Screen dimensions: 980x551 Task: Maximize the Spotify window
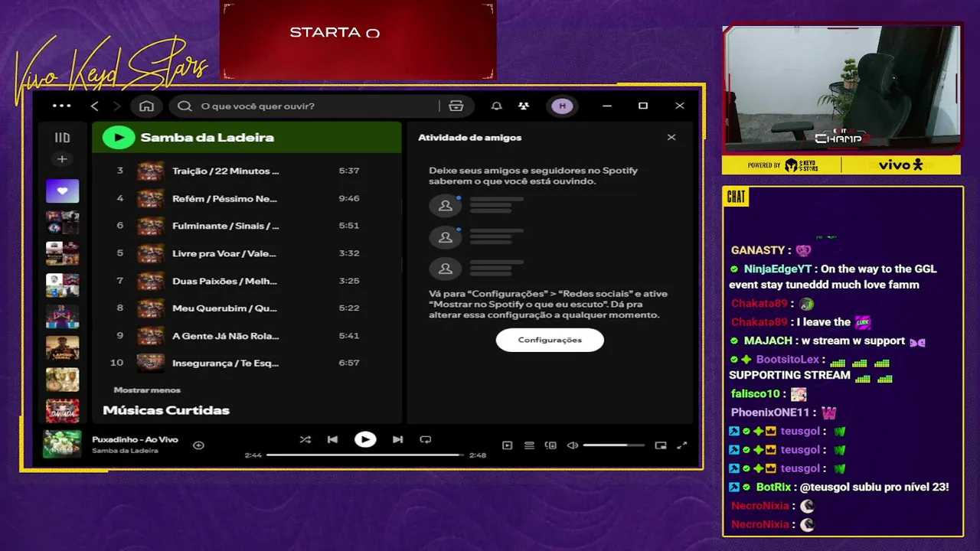point(643,106)
